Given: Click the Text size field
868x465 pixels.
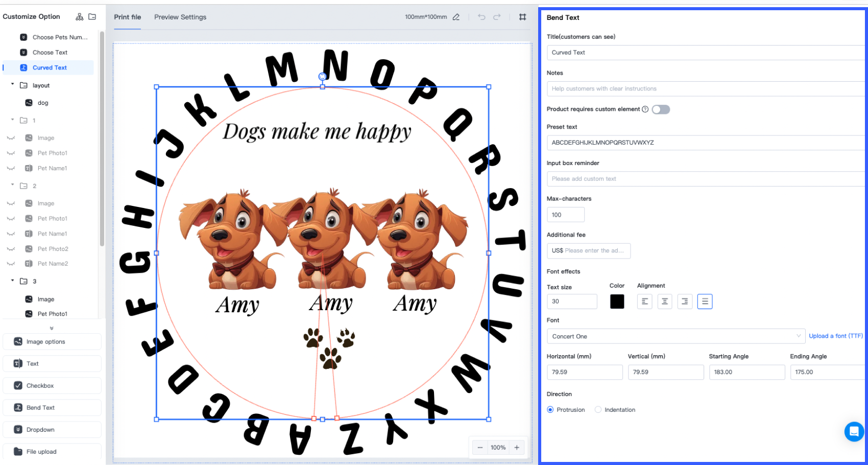Looking at the screenshot, I should 572,301.
